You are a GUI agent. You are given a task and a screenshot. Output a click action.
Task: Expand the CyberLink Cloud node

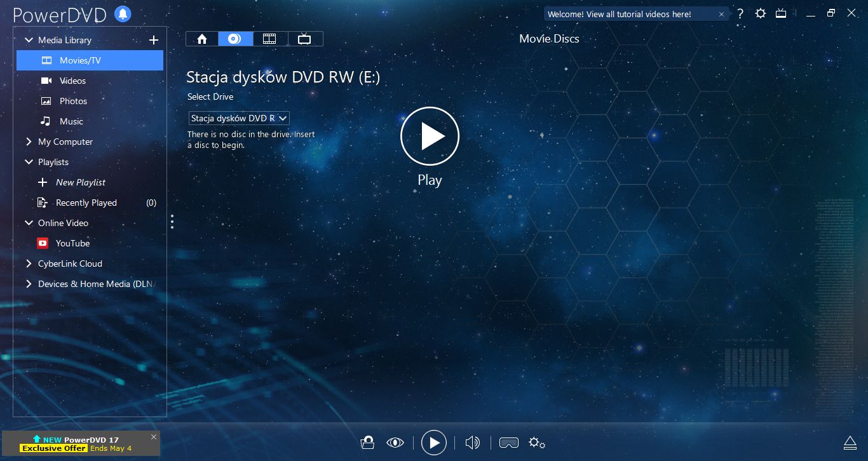[29, 264]
